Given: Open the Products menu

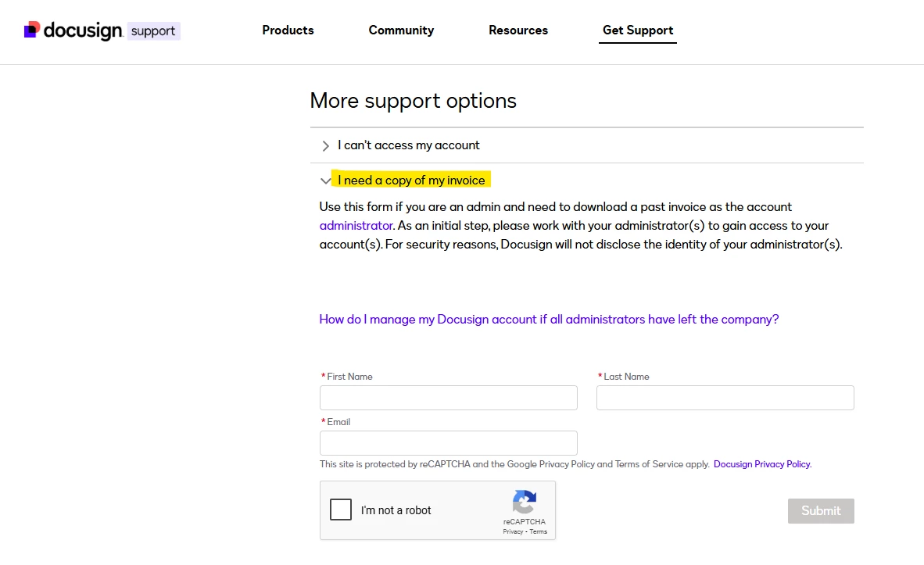Looking at the screenshot, I should click(288, 30).
